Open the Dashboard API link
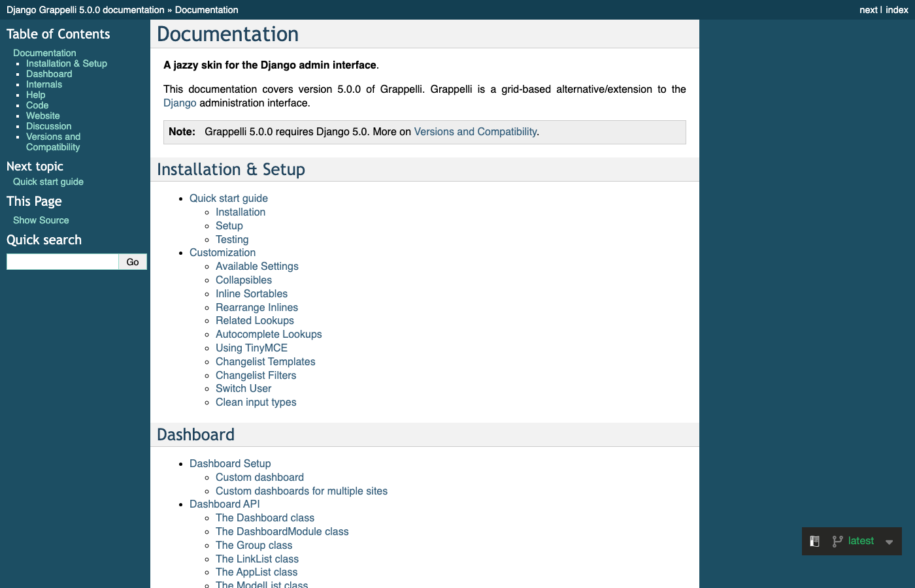This screenshot has height=588, width=915. pyautogui.click(x=225, y=504)
